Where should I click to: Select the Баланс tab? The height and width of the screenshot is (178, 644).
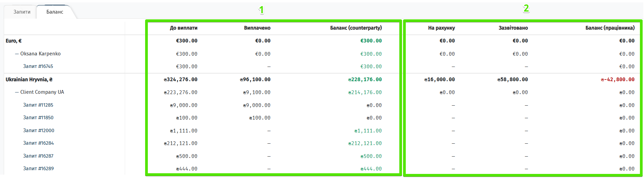click(55, 12)
